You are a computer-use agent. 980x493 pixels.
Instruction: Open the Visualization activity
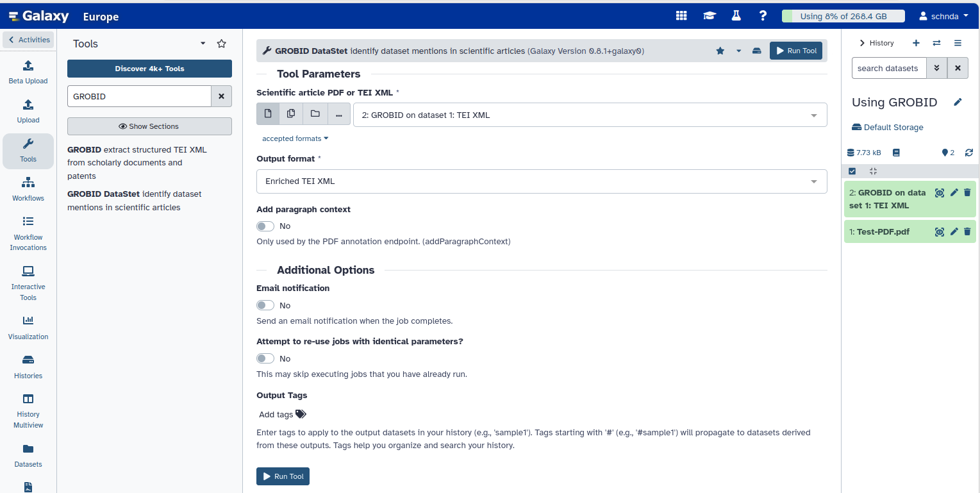point(28,328)
